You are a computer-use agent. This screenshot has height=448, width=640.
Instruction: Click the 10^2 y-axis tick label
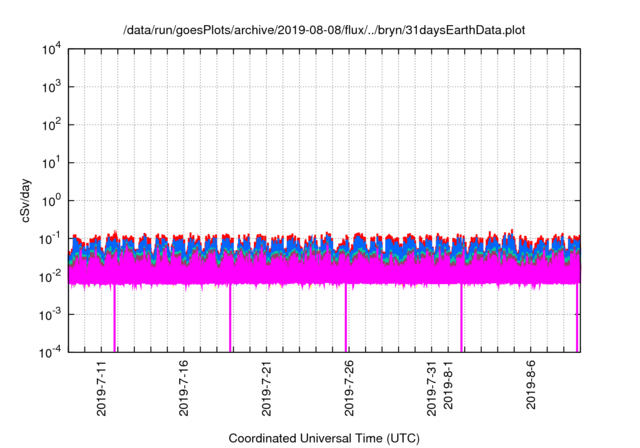coord(51,125)
